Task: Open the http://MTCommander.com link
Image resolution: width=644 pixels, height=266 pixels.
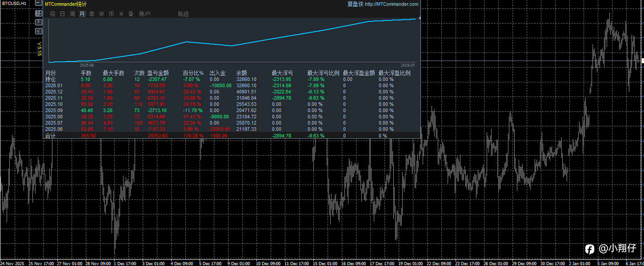Action: 392,4
